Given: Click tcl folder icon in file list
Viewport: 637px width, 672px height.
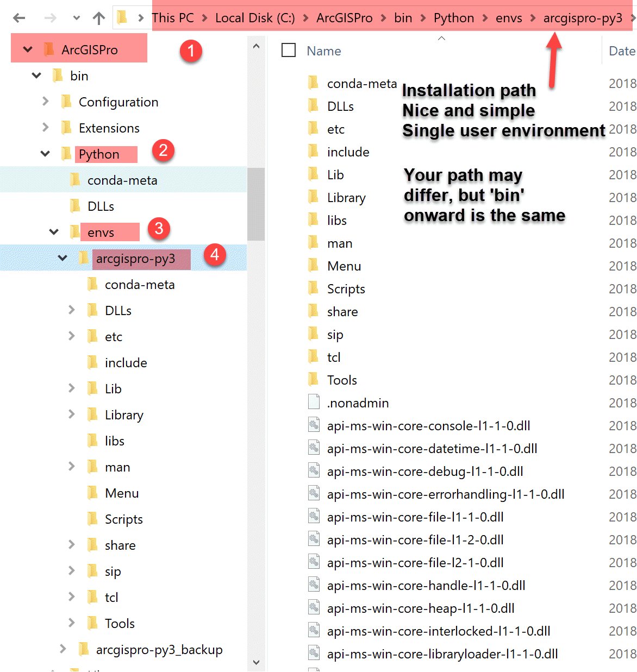Looking at the screenshot, I should tap(314, 357).
